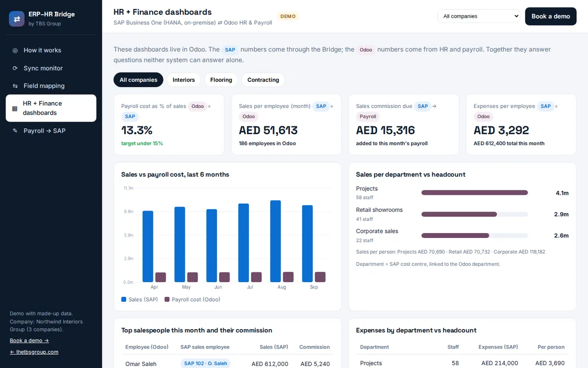Click the Retail showrooms progress bar

tap(474, 214)
